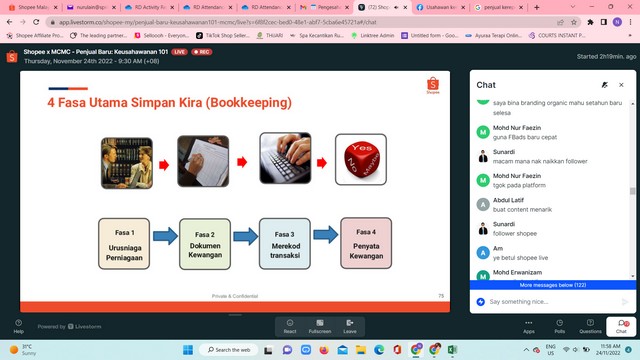Open the Help icon
Viewport: 640px width, 360px height.
click(x=18, y=327)
